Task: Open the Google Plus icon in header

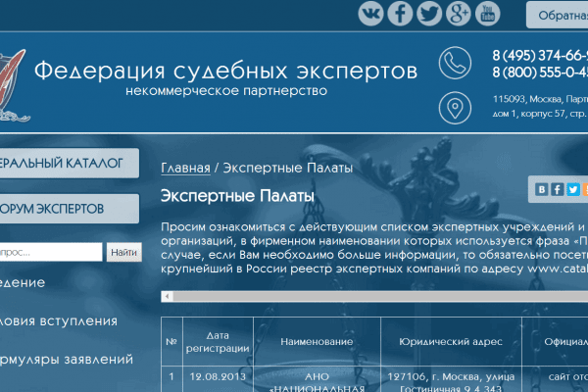Action: coord(459,14)
